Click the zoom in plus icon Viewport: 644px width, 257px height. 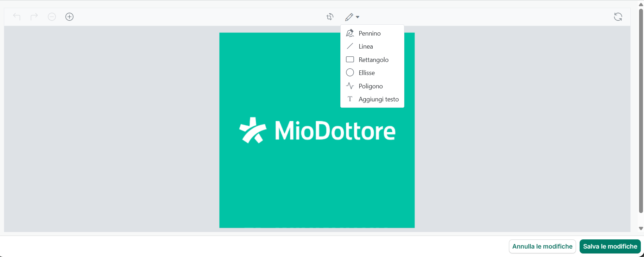tap(69, 17)
